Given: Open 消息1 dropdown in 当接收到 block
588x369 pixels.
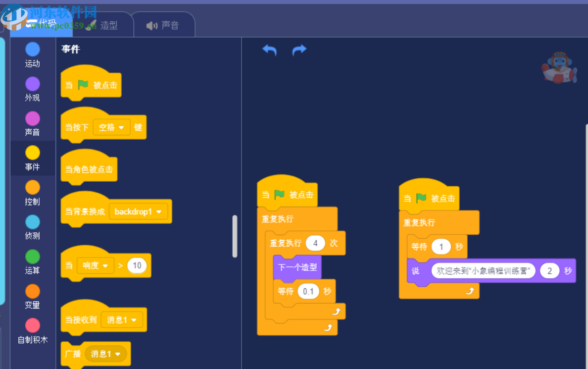Looking at the screenshot, I should 122,320.
